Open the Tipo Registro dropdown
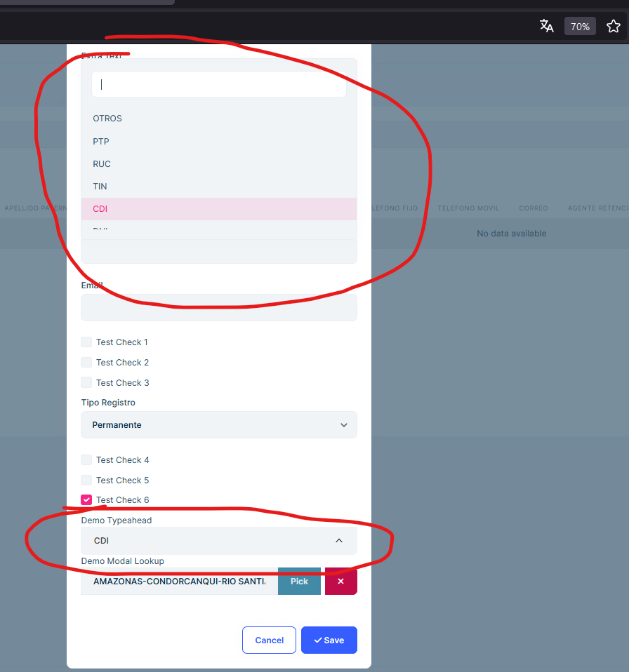Image resolution: width=629 pixels, height=672 pixels. [219, 425]
